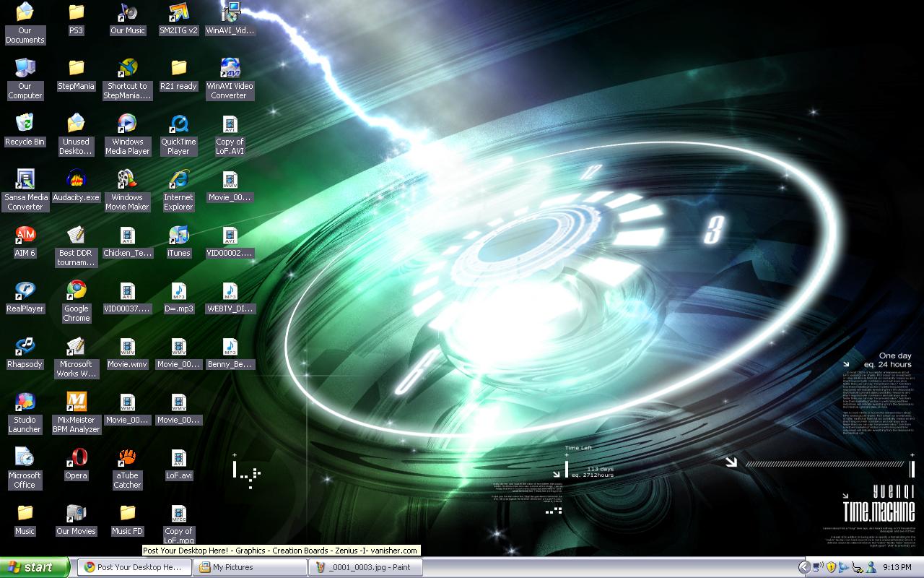Select the Copy of LoF.mpg file
This screenshot has height=578, width=924.
(178, 524)
